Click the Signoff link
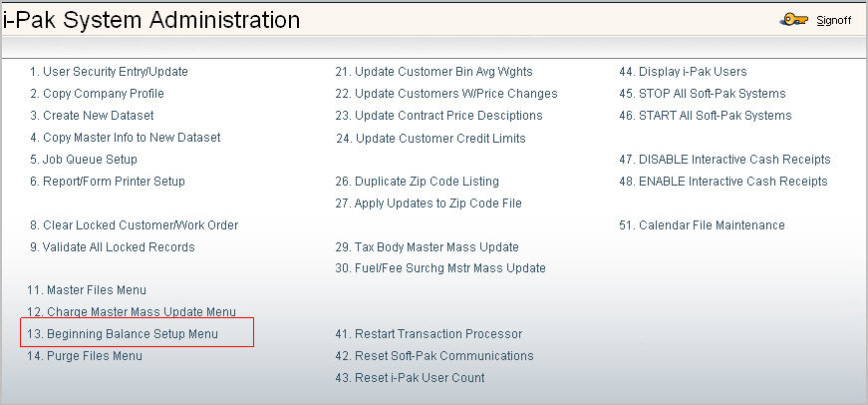This screenshot has height=405, width=868. (834, 21)
